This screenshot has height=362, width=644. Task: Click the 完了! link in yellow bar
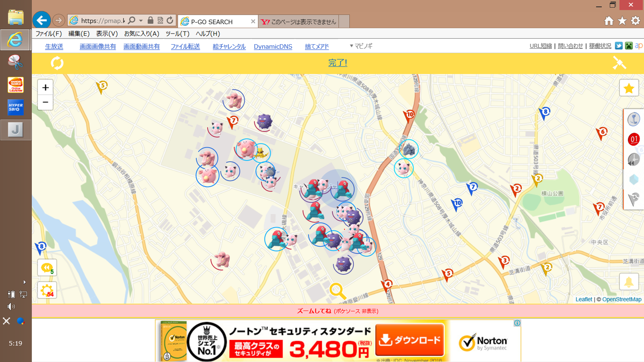(338, 63)
